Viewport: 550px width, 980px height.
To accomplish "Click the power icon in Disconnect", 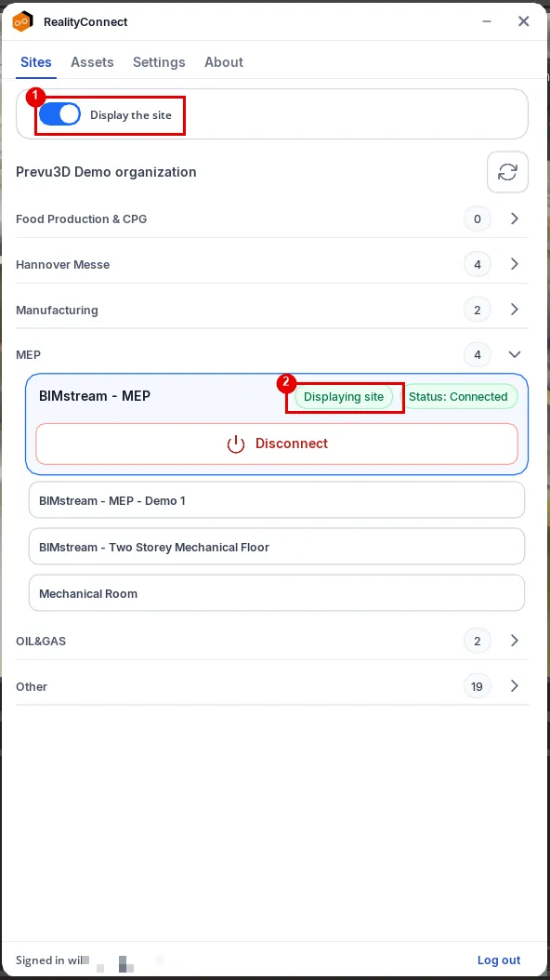I will (235, 444).
